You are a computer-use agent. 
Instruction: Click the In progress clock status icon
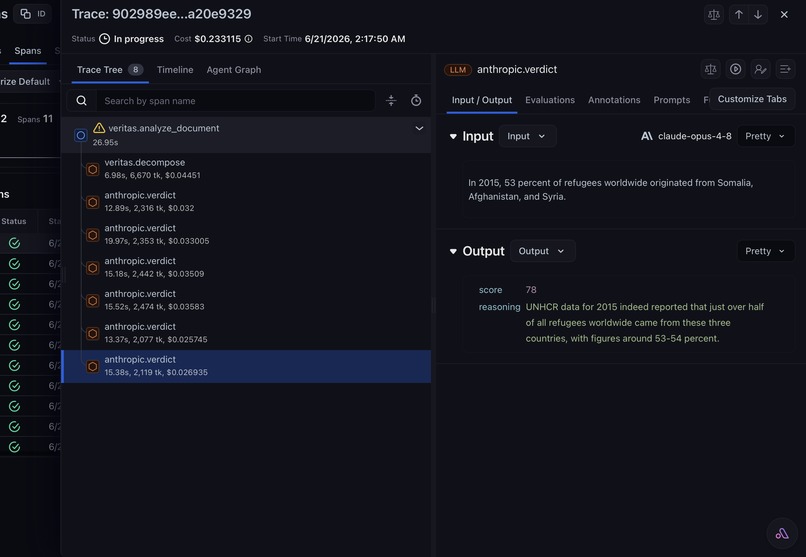(x=104, y=39)
